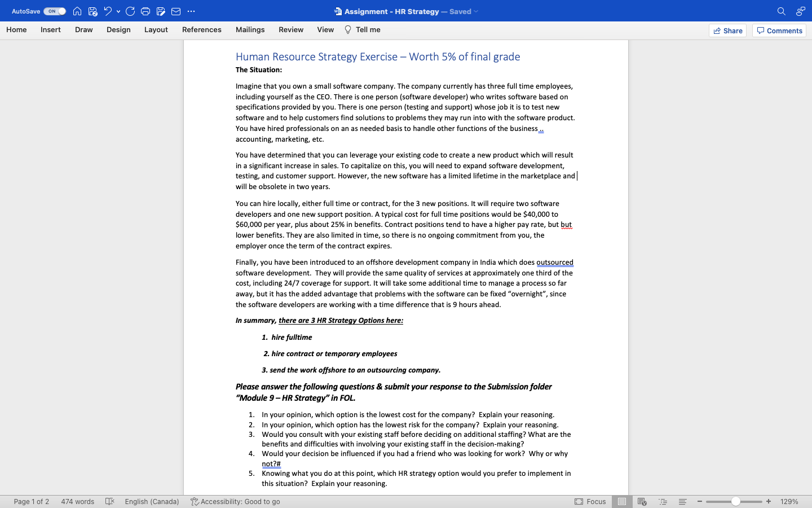Expand the Undo history dropdown arrow
Image resolution: width=812 pixels, height=508 pixels.
[x=118, y=11]
